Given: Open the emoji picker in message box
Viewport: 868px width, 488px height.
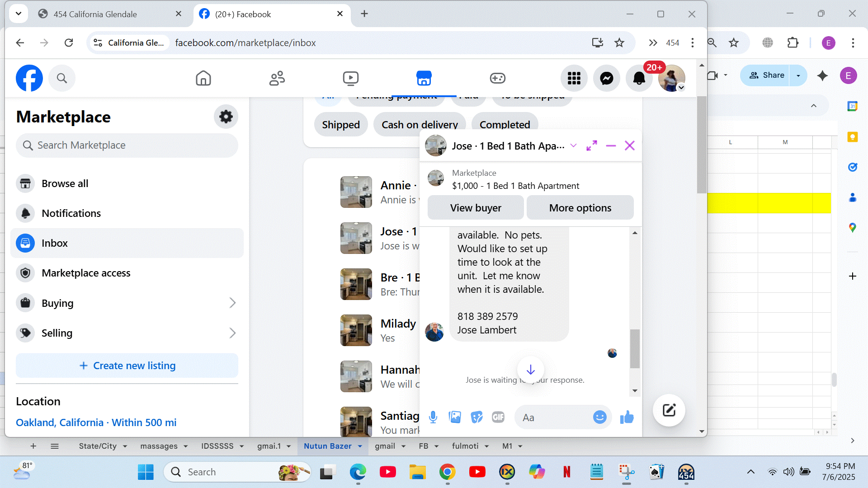Looking at the screenshot, I should pyautogui.click(x=599, y=417).
